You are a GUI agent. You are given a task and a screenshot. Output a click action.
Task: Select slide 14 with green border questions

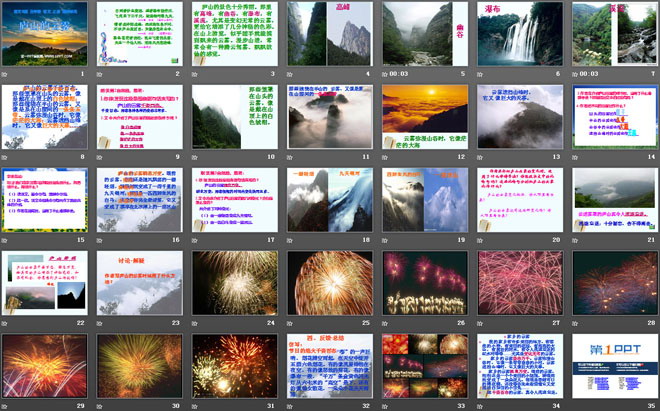615,117
